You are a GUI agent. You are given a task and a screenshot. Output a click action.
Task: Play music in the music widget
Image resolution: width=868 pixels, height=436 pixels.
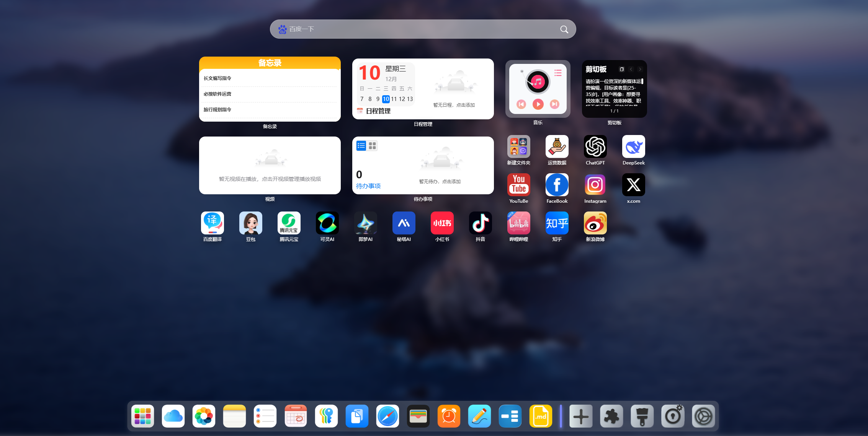pyautogui.click(x=538, y=104)
